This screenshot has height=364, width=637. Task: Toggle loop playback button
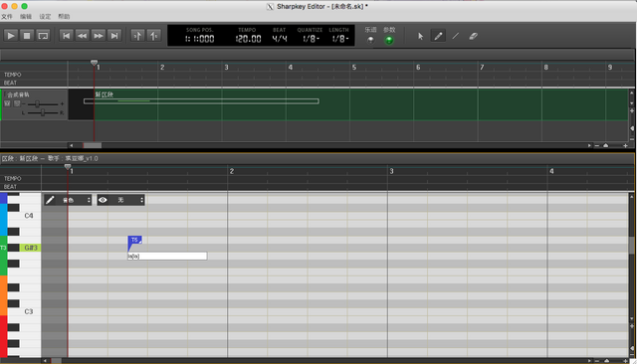coord(43,36)
